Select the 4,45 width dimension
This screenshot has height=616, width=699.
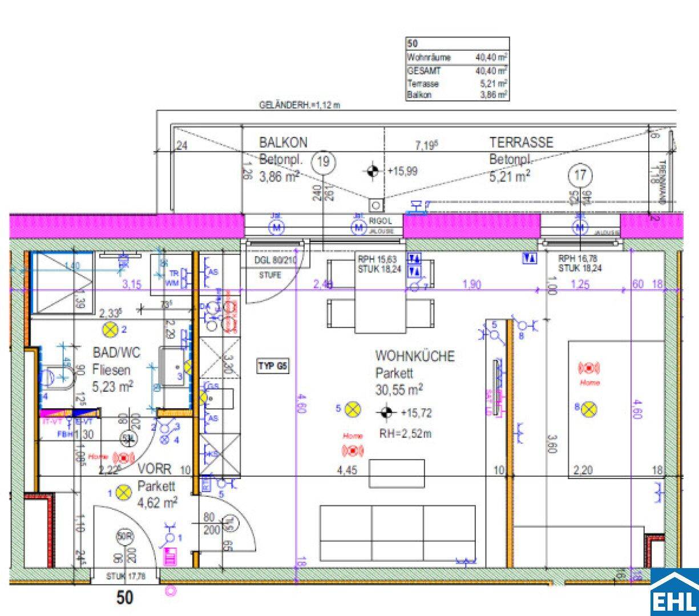tap(348, 470)
